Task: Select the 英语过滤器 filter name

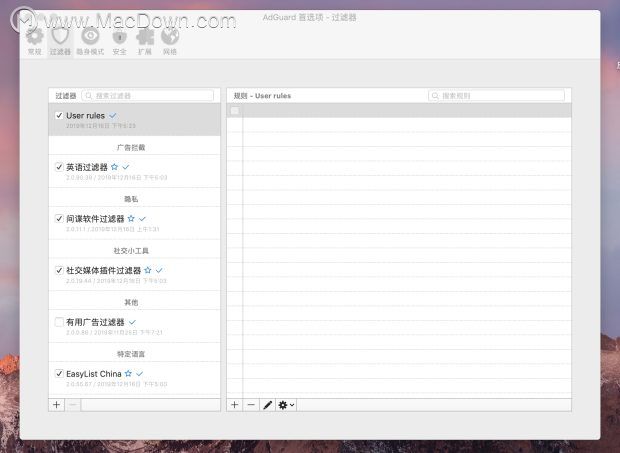Action: 87,167
